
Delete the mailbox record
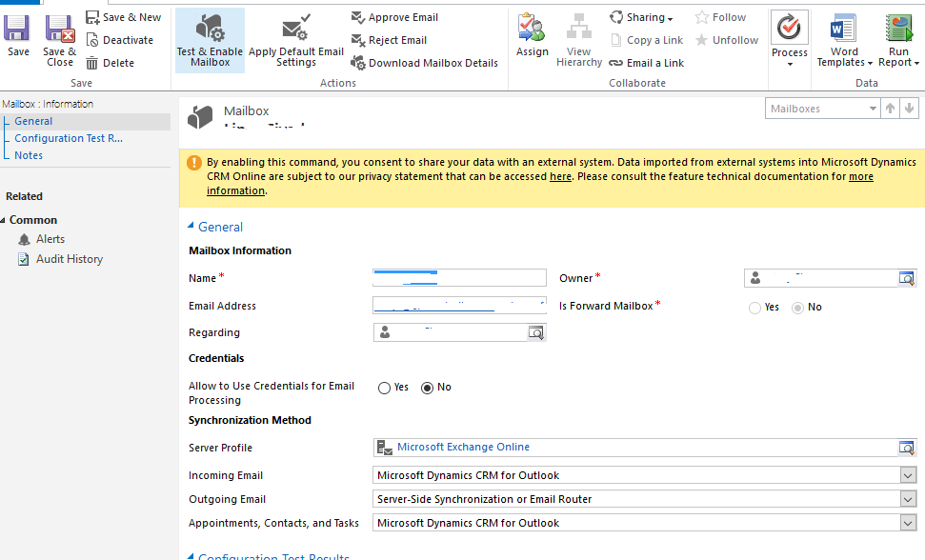(111, 63)
